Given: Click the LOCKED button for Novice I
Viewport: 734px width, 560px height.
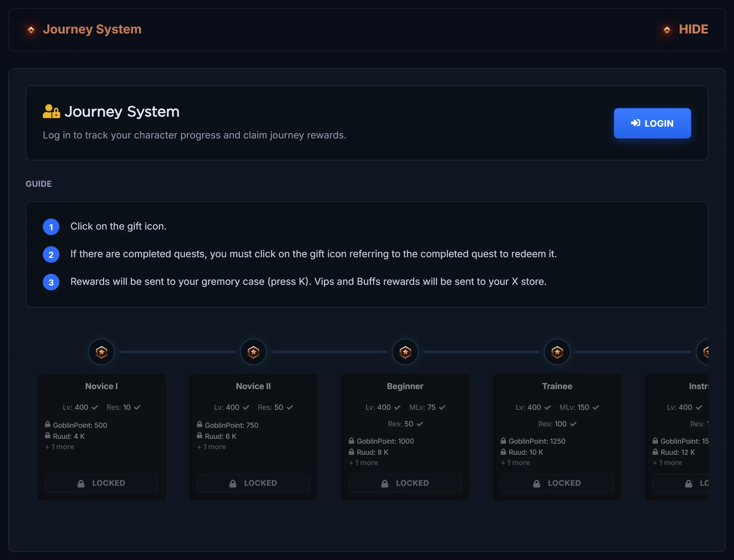Looking at the screenshot, I should pyautogui.click(x=102, y=483).
